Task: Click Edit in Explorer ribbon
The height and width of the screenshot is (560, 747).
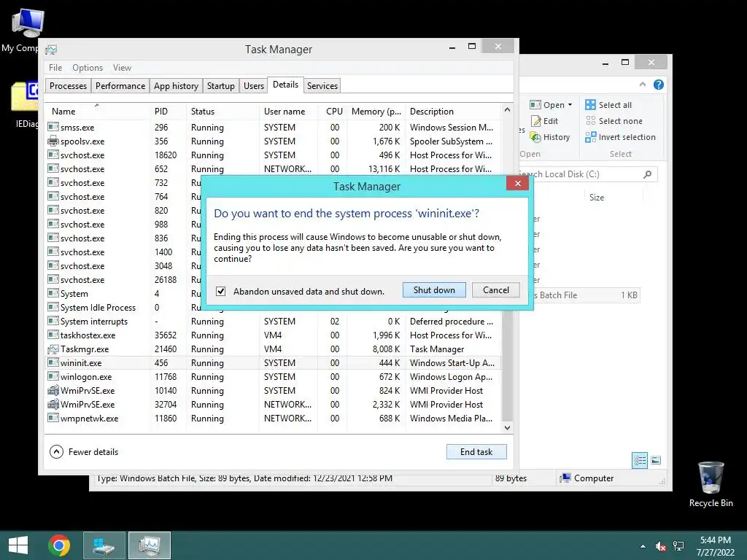Action: tap(544, 121)
